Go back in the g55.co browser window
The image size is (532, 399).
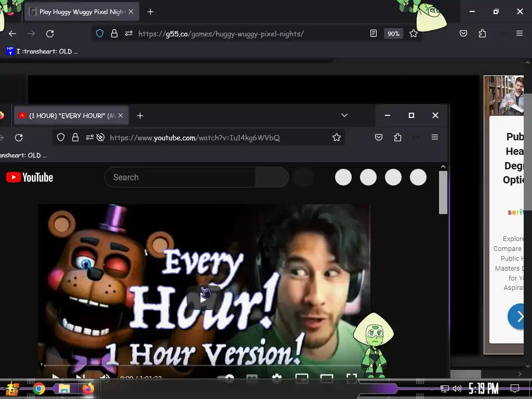click(12, 34)
